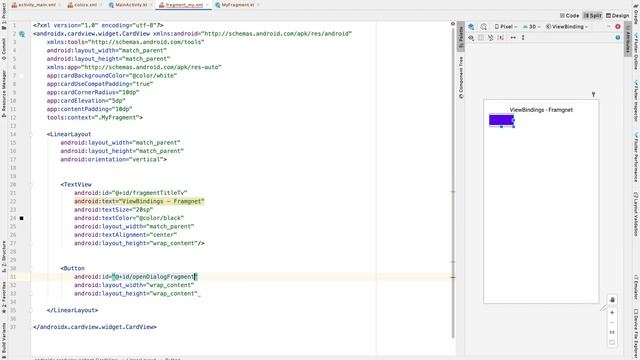Click the 1:1 zoom to actual size button

point(612,332)
